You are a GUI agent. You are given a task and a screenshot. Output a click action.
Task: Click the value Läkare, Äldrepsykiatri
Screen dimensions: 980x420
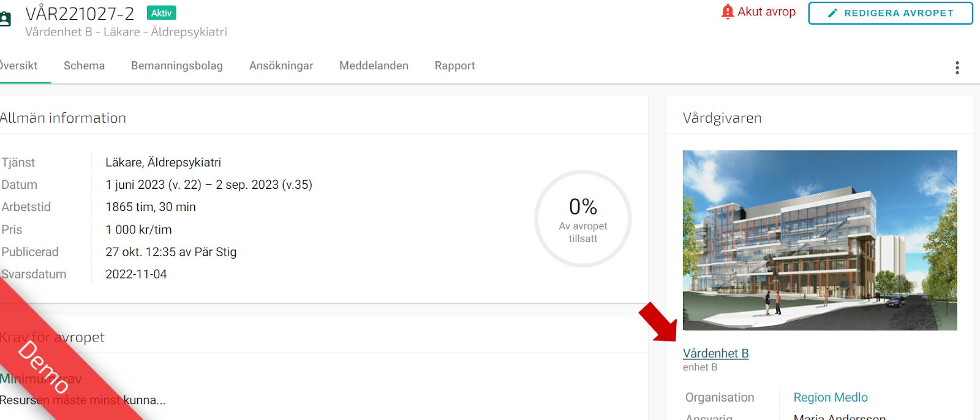(163, 162)
